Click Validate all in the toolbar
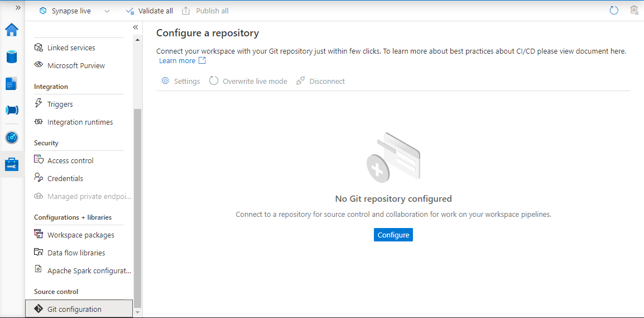The height and width of the screenshot is (318, 644). coord(149,11)
